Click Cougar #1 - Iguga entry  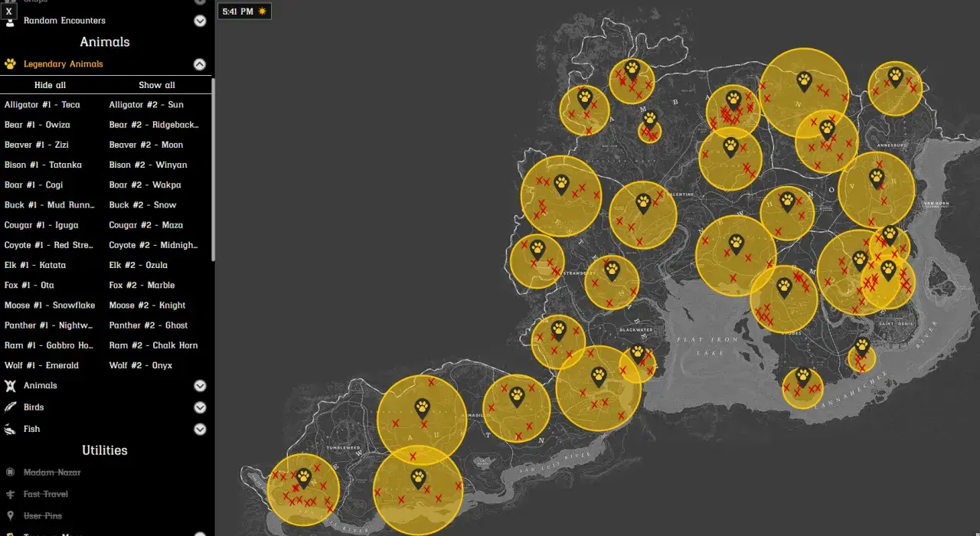pos(41,225)
